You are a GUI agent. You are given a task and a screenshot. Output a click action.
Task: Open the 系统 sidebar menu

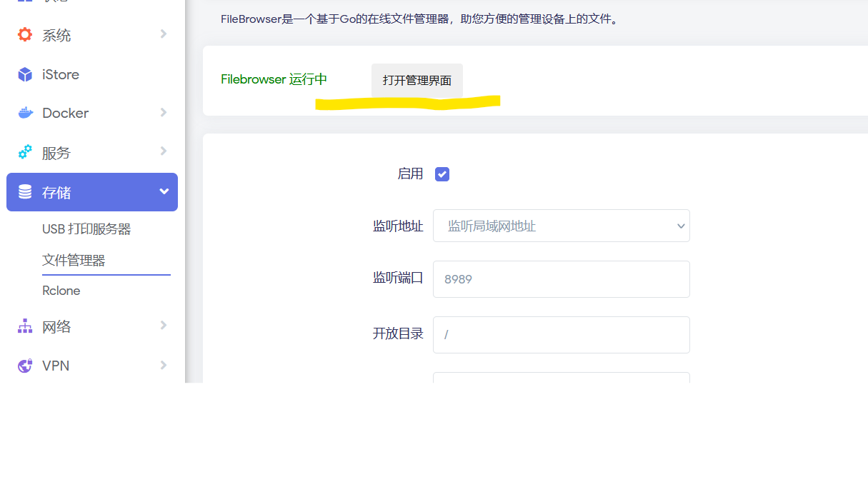pyautogui.click(x=92, y=34)
